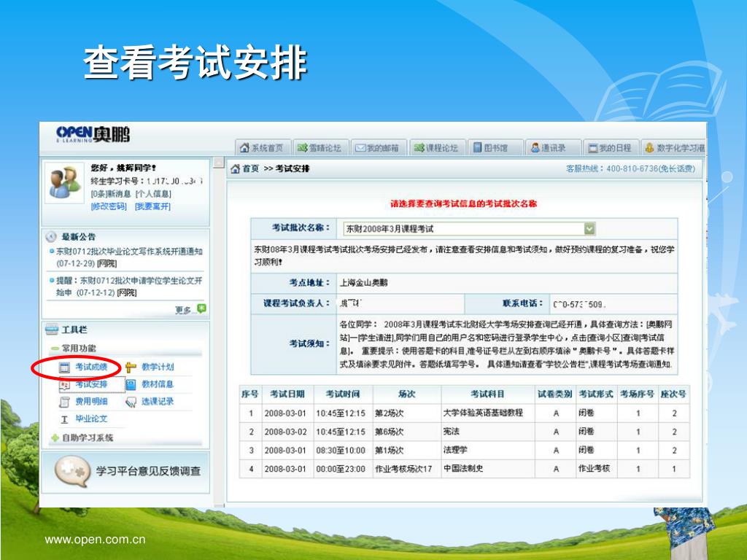Click the 考试形式 column header
This screenshot has width=747, height=560.
point(596,394)
